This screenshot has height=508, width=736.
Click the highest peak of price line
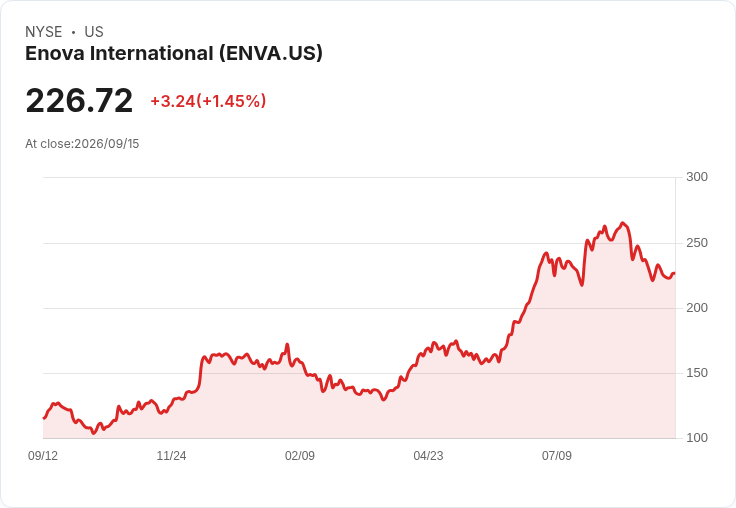pyautogui.click(x=623, y=223)
